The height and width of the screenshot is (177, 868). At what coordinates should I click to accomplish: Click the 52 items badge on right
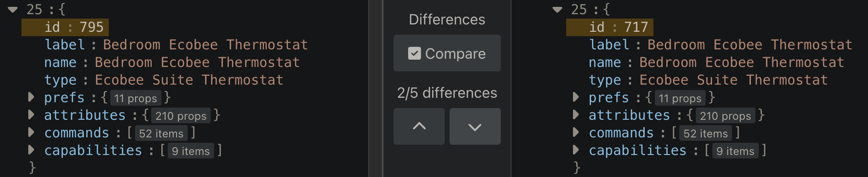pos(706,133)
